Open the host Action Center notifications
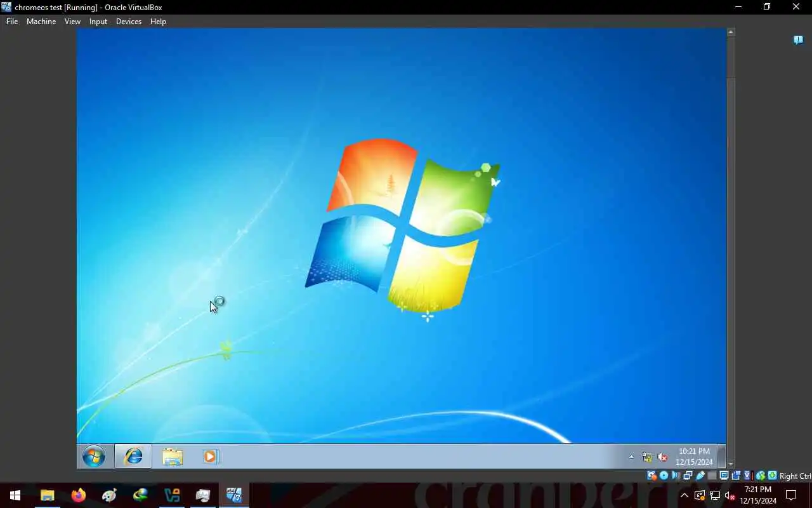The width and height of the screenshot is (812, 508). [x=791, y=495]
